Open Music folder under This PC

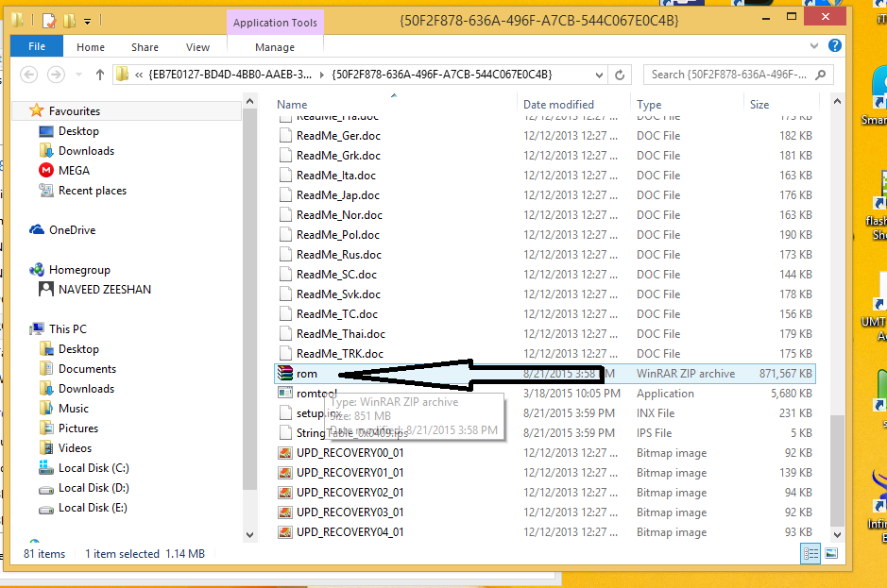point(74,409)
